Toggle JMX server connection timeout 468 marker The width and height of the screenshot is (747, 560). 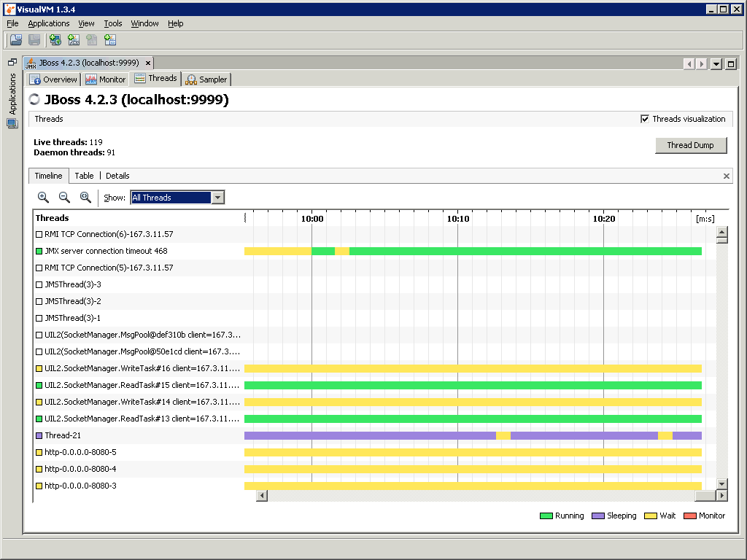click(x=39, y=251)
